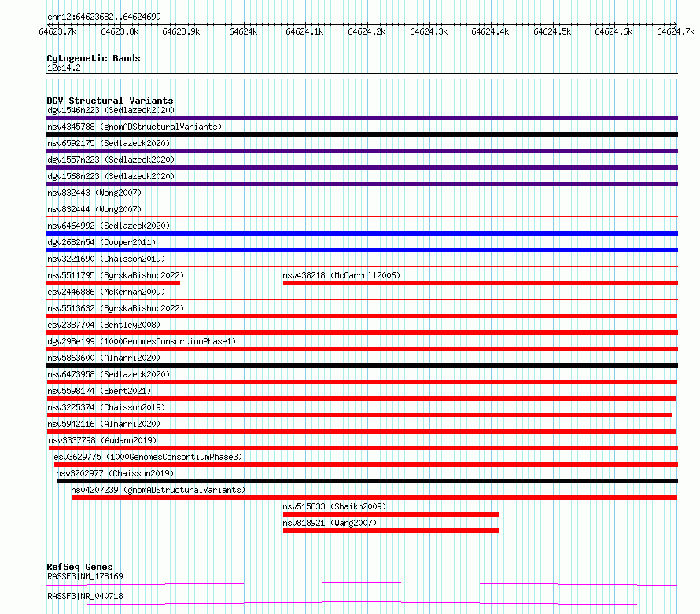Open the RASSF3|NR_040718 gene label
700x614 pixels.
pos(85,596)
